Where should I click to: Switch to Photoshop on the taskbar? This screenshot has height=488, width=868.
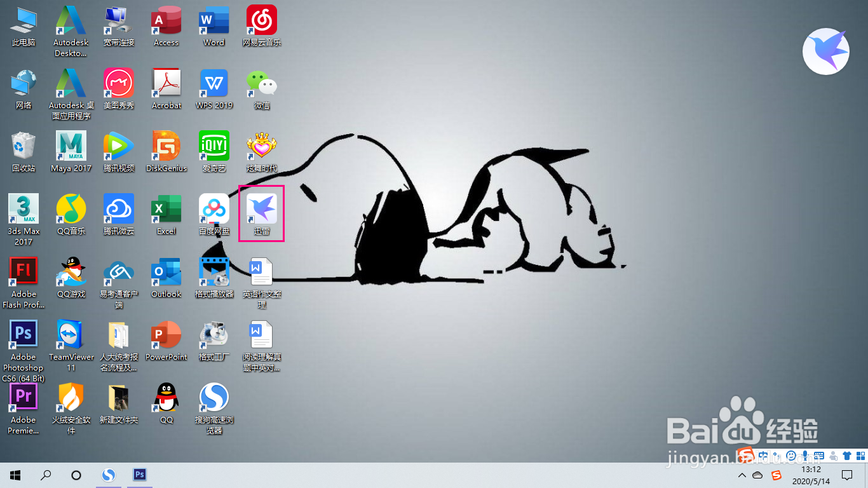tap(140, 475)
